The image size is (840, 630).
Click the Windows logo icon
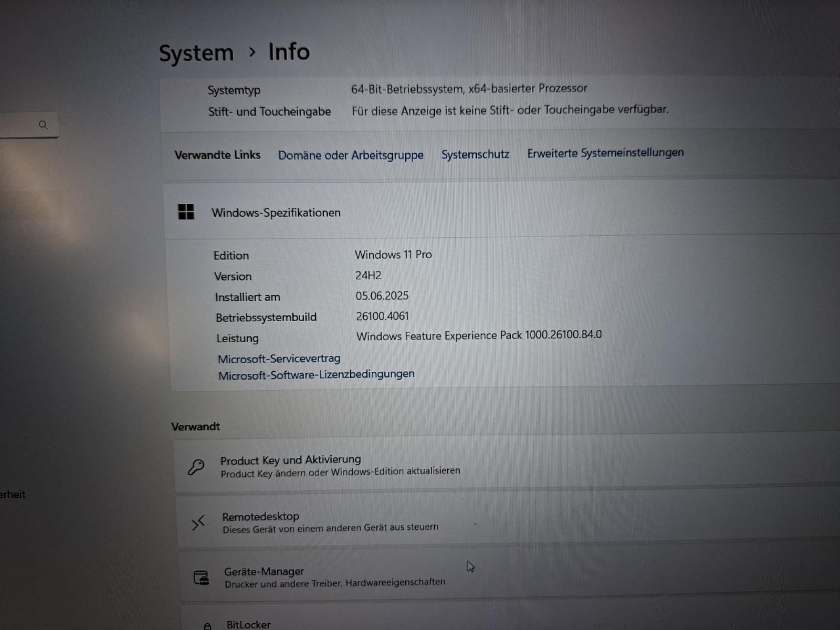pyautogui.click(x=186, y=212)
